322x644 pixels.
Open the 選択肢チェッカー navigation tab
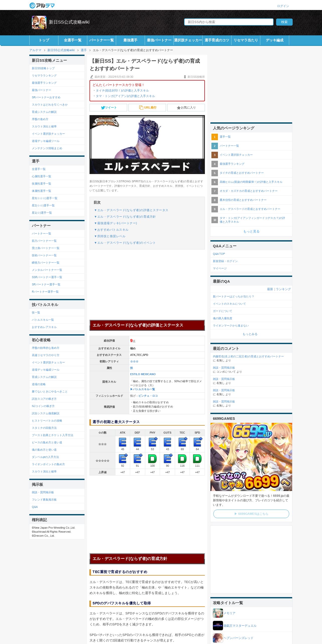188,40
